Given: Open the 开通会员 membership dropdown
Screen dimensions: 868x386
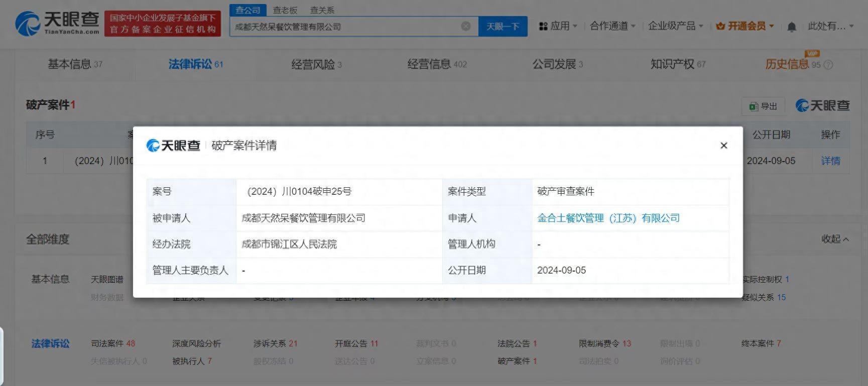Looking at the screenshot, I should (x=745, y=26).
